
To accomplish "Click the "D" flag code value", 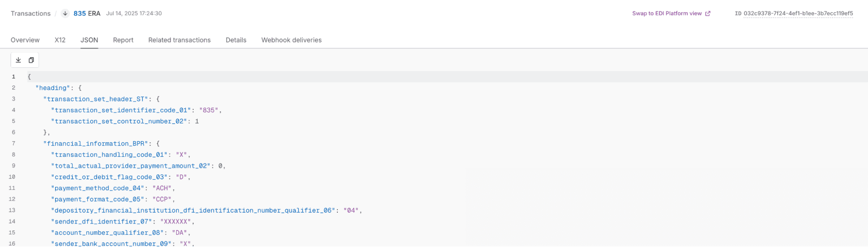I will click(181, 177).
